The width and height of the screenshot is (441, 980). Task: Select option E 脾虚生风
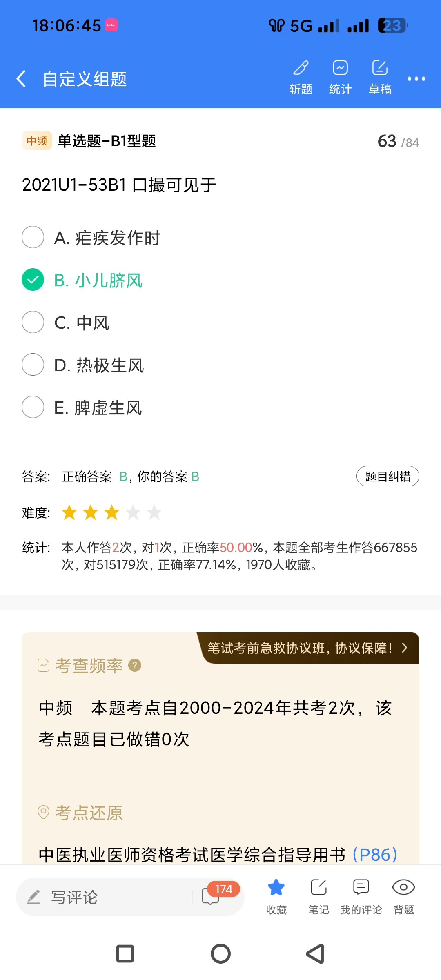[33, 407]
